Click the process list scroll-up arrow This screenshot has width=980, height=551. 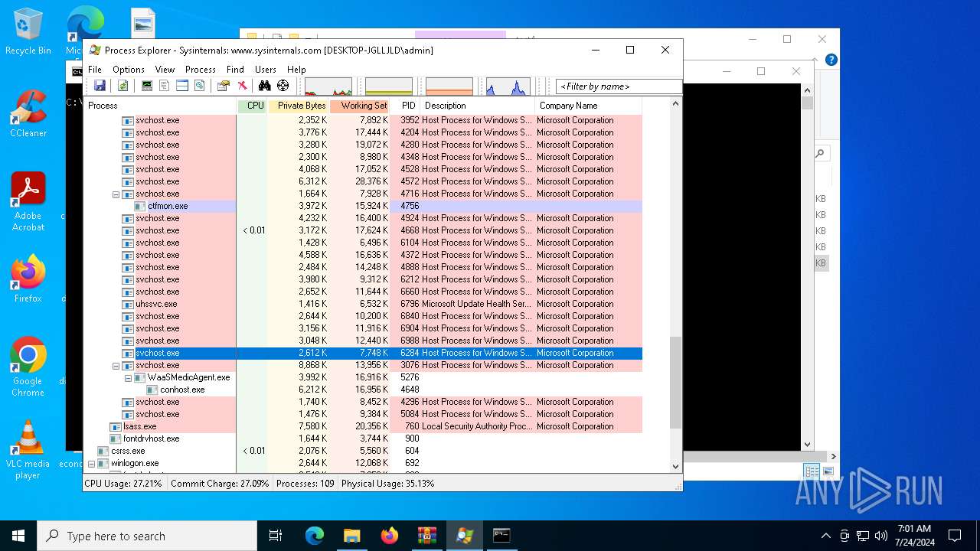[675, 104]
